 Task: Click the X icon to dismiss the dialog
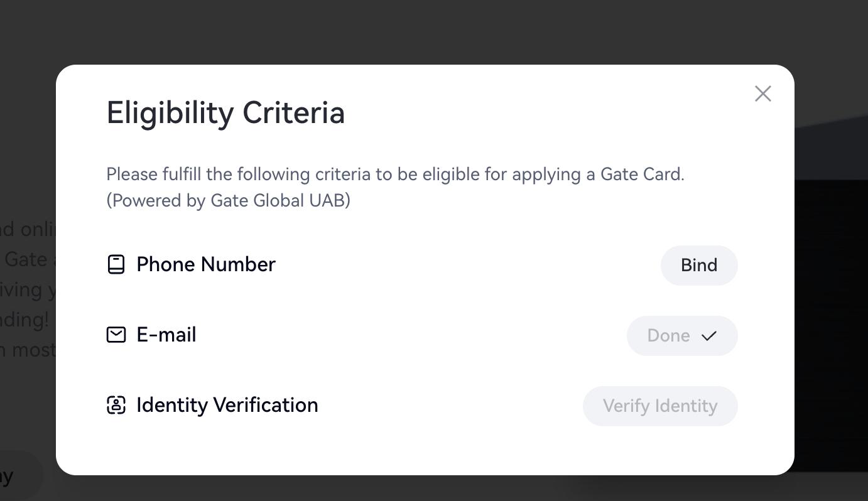[762, 93]
